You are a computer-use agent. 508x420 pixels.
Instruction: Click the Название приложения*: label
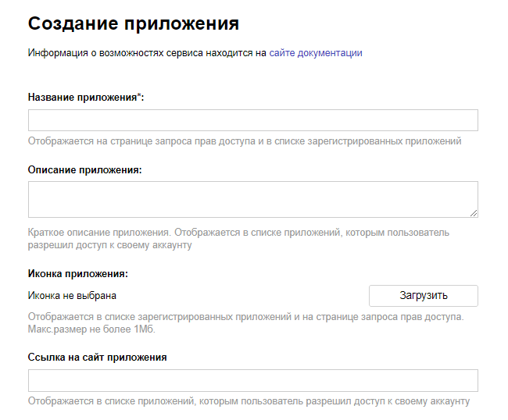84,98
